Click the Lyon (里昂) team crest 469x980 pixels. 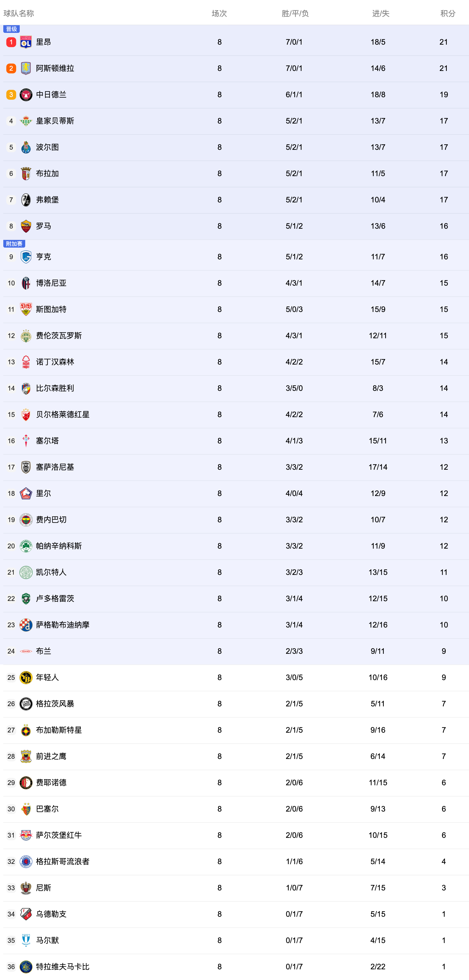(x=26, y=42)
